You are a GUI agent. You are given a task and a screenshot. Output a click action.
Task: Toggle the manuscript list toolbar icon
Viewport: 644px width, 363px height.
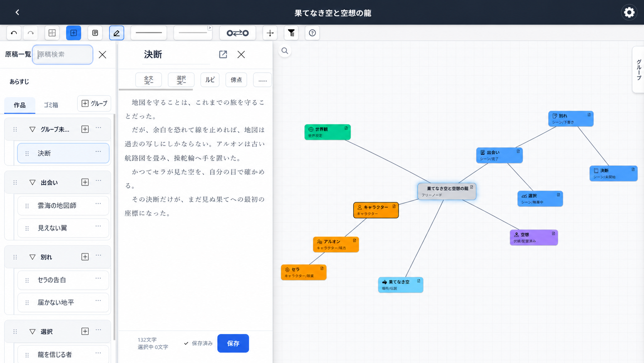click(x=95, y=33)
